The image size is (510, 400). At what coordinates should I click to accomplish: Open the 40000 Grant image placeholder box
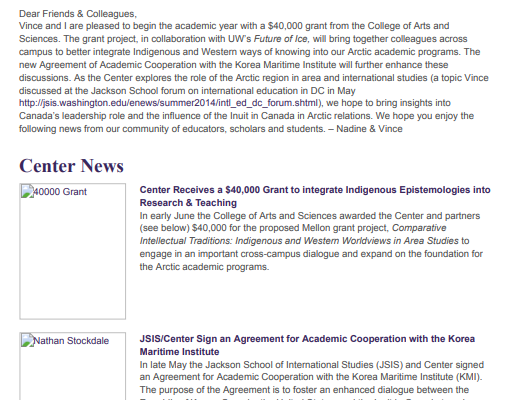[73, 251]
